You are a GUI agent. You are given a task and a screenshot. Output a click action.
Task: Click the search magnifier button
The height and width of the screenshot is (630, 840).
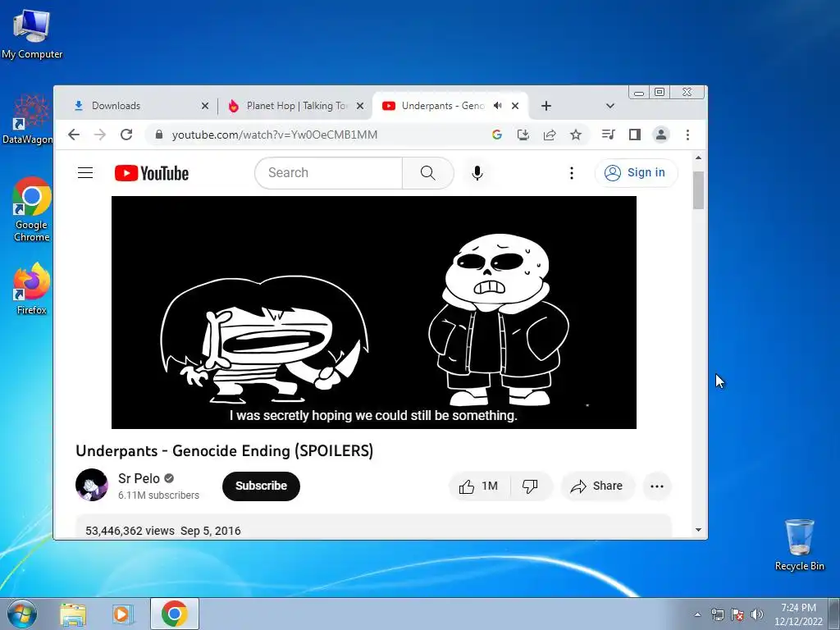click(x=427, y=173)
